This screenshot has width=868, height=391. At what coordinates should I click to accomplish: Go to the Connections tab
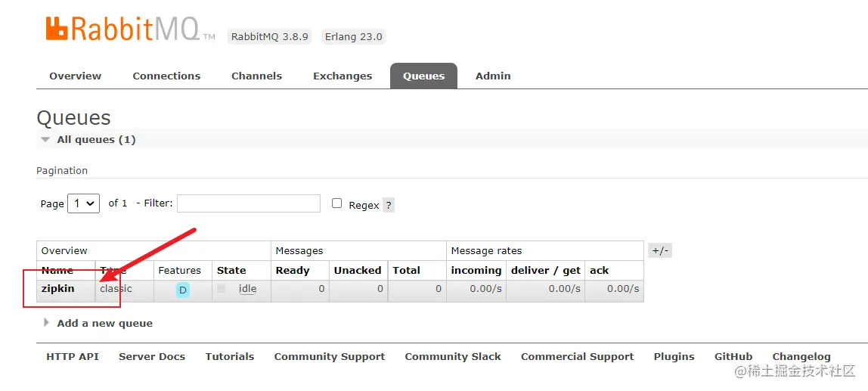(166, 76)
